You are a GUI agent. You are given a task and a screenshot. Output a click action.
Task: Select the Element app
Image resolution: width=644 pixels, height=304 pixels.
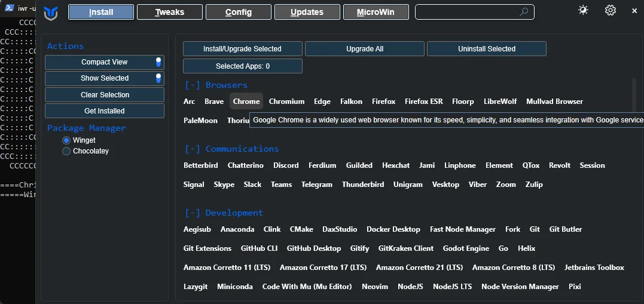(x=499, y=165)
